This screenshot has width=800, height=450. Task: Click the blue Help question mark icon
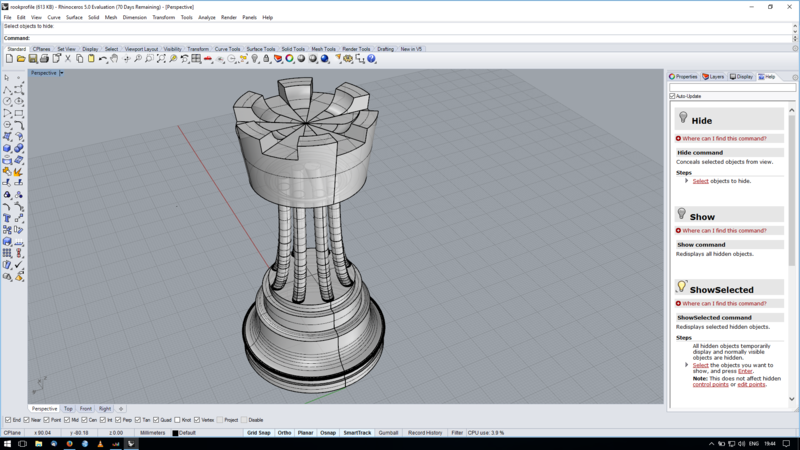point(371,59)
